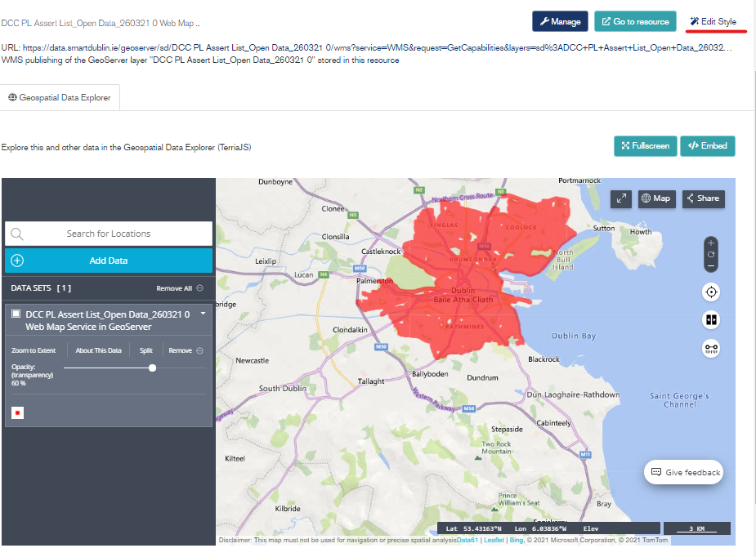Expand the DCC PL Assert List dataset arrow
Image resolution: width=756 pixels, height=557 pixels.
pos(202,314)
